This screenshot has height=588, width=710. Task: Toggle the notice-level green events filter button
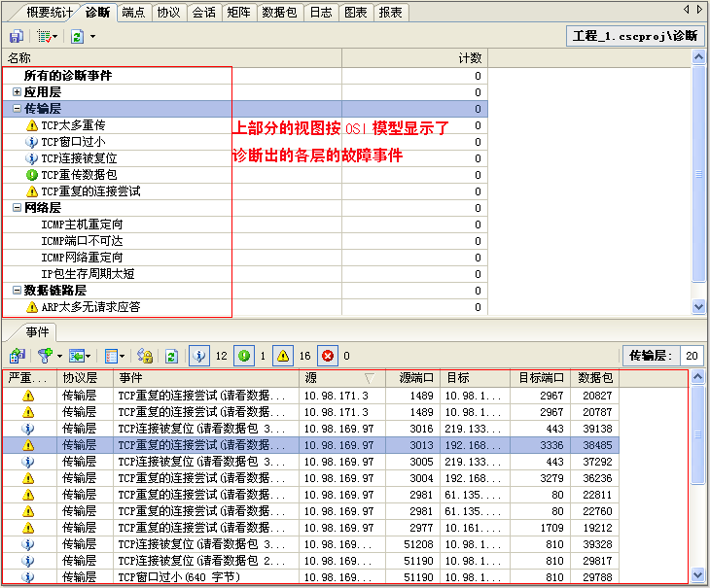(x=244, y=356)
